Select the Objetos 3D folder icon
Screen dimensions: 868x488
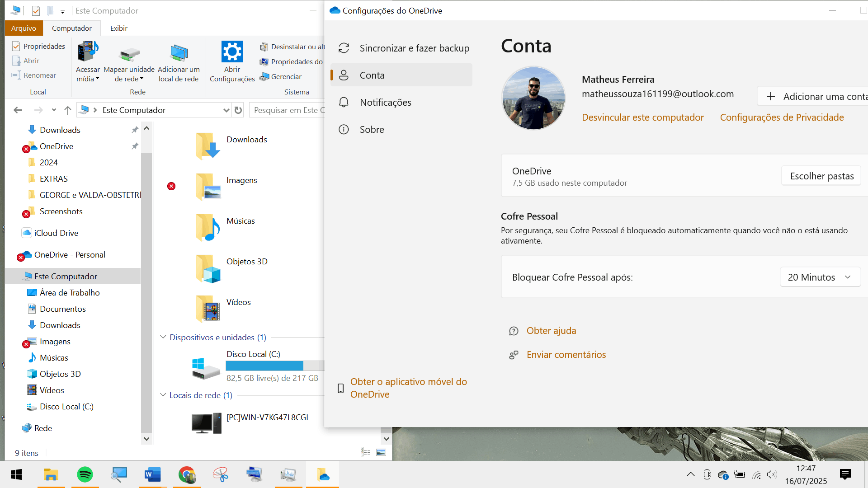pyautogui.click(x=208, y=267)
